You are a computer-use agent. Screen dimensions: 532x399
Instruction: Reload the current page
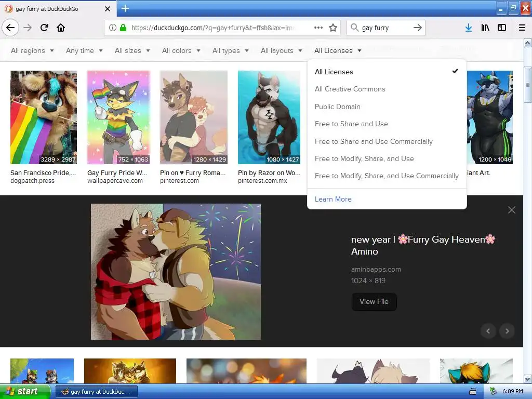[x=44, y=28]
